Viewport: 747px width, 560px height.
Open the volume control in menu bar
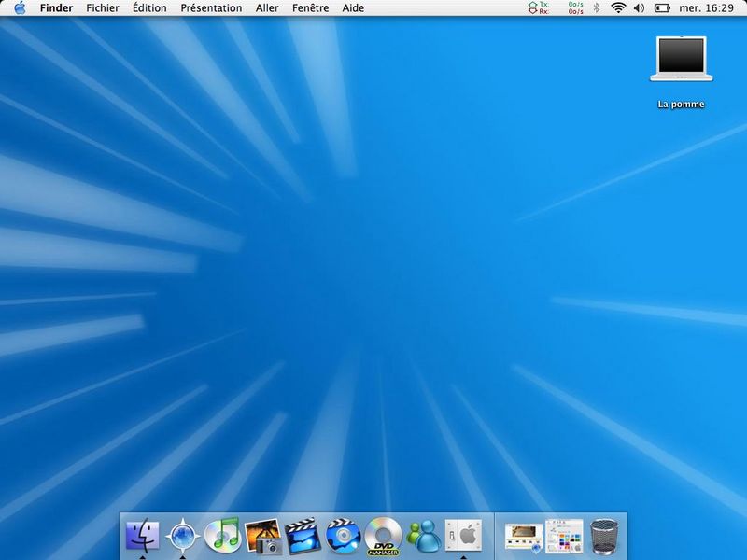tap(640, 7)
